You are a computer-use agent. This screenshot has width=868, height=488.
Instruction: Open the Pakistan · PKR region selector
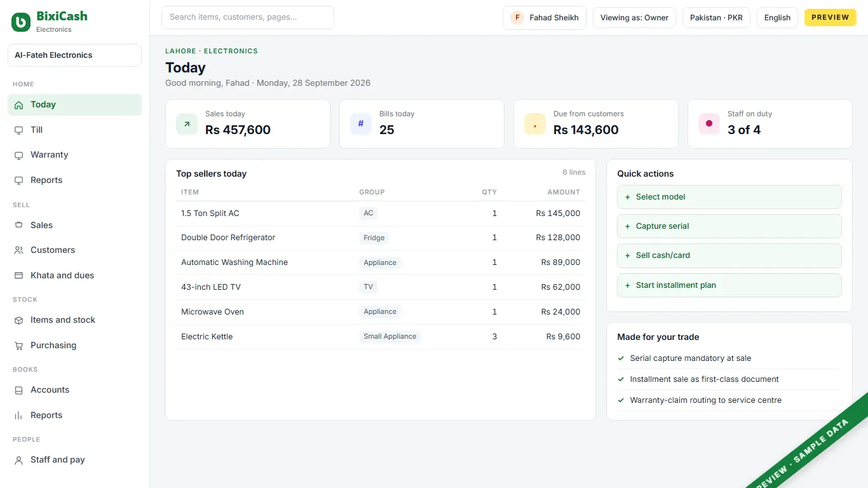coord(716,18)
